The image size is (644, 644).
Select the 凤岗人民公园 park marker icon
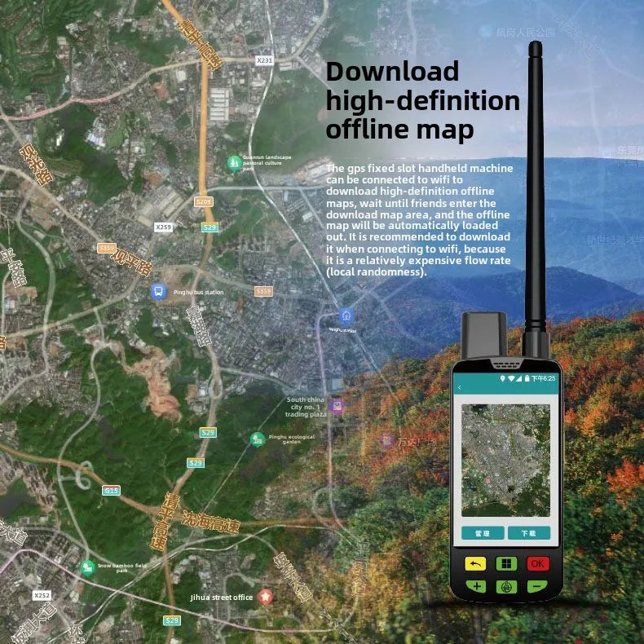(x=486, y=31)
